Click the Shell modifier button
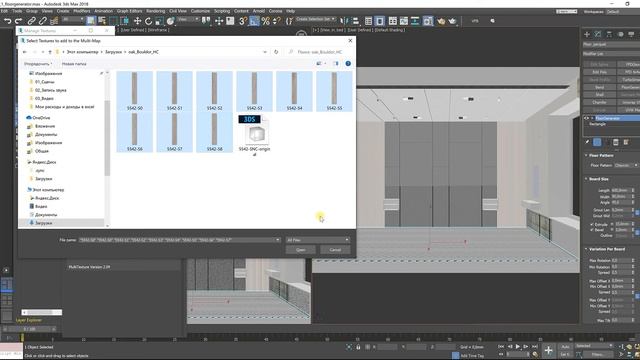 pos(599,95)
